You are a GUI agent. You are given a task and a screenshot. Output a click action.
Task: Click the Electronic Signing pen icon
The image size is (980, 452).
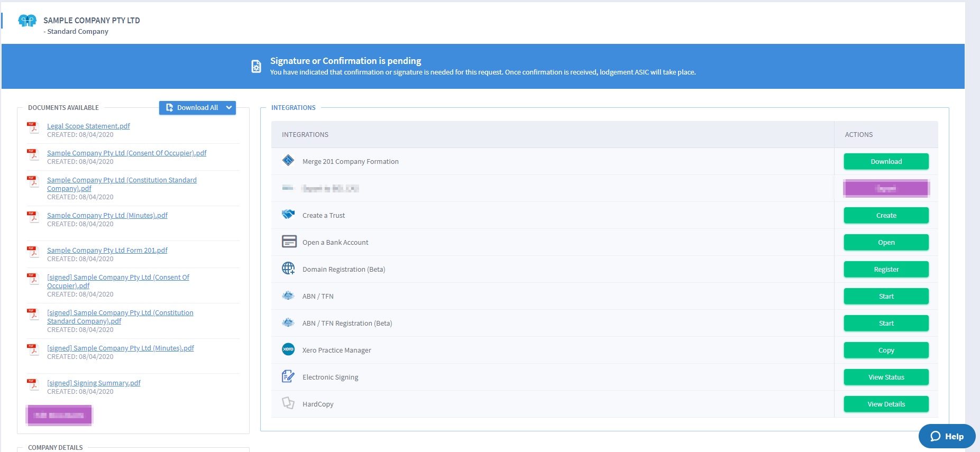pyautogui.click(x=288, y=376)
